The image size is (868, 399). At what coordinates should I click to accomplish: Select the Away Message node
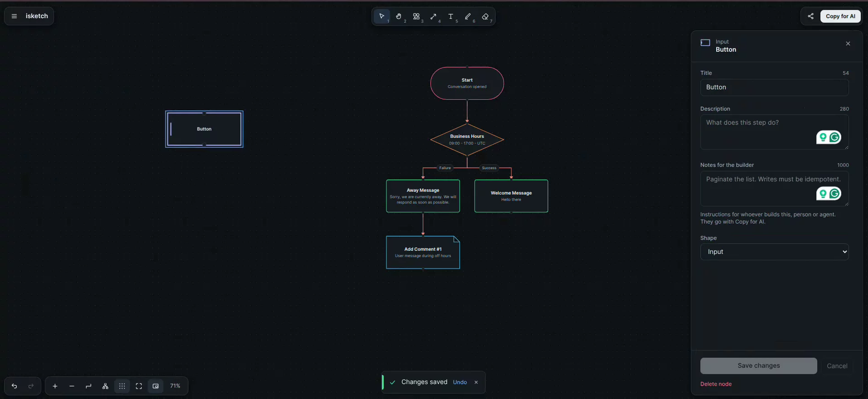(423, 196)
